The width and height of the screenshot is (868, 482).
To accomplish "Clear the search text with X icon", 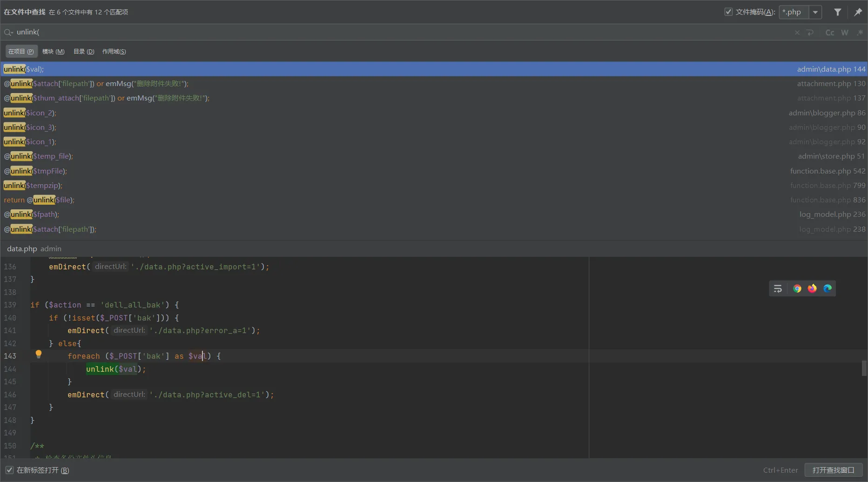I will click(797, 33).
